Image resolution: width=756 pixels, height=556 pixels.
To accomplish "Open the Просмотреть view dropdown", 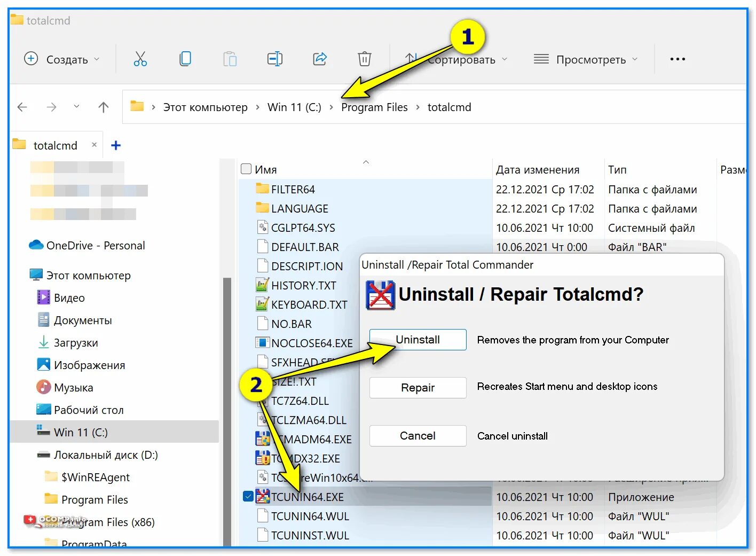I will [x=586, y=59].
